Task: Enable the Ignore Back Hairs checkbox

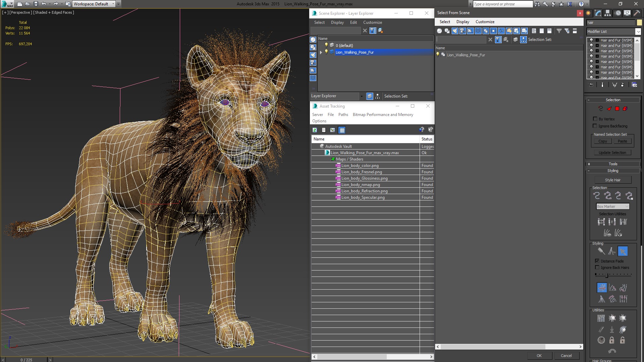Action: click(597, 267)
